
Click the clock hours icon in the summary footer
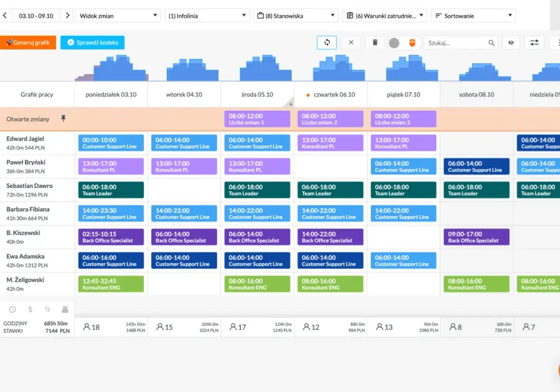[12, 309]
